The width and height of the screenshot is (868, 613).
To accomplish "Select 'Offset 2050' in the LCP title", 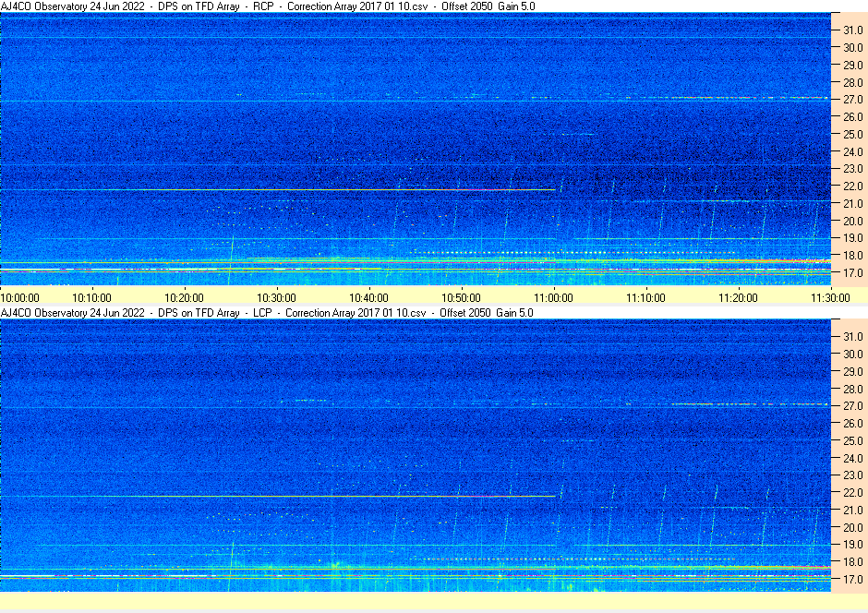I will coord(465,313).
